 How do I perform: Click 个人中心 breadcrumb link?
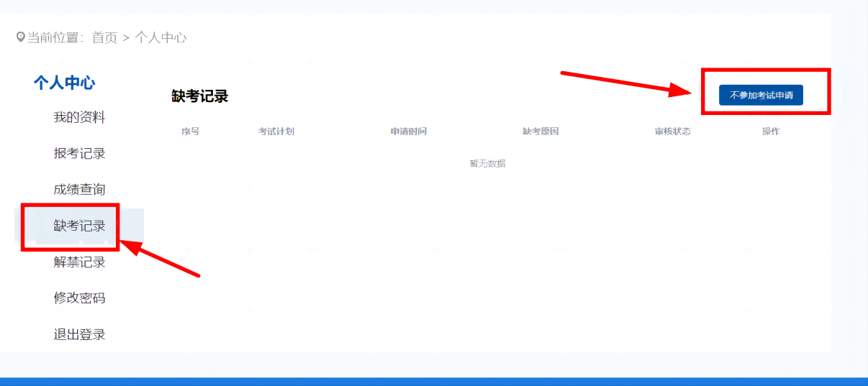161,37
